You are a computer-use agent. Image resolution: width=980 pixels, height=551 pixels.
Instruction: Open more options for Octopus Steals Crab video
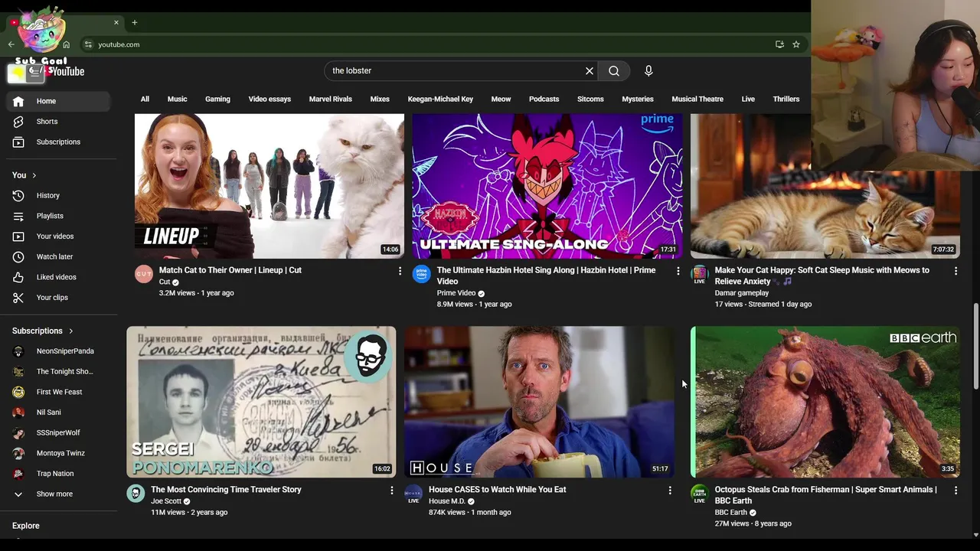(x=955, y=490)
